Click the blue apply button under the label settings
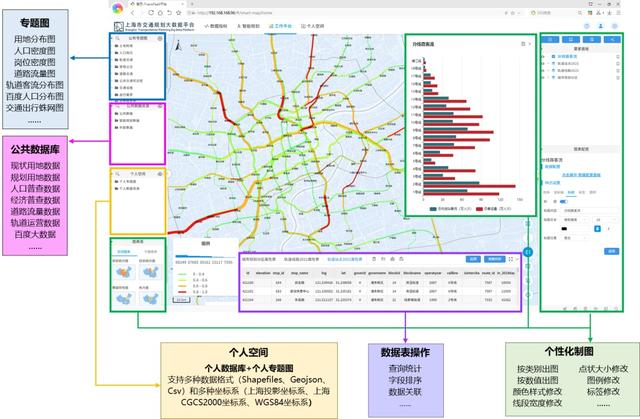 click(x=611, y=251)
